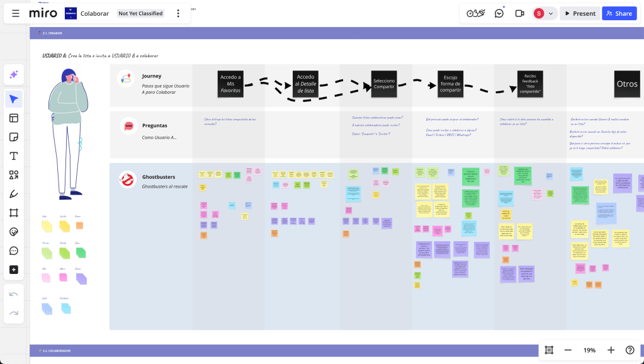Open the Comment tool
The image size is (644, 364).
pyautogui.click(x=14, y=251)
